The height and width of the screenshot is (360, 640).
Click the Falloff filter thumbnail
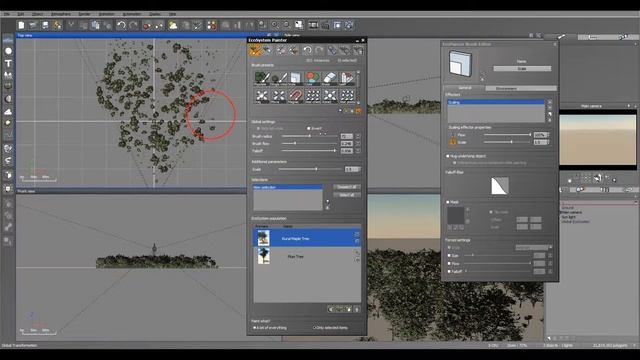[x=500, y=186]
